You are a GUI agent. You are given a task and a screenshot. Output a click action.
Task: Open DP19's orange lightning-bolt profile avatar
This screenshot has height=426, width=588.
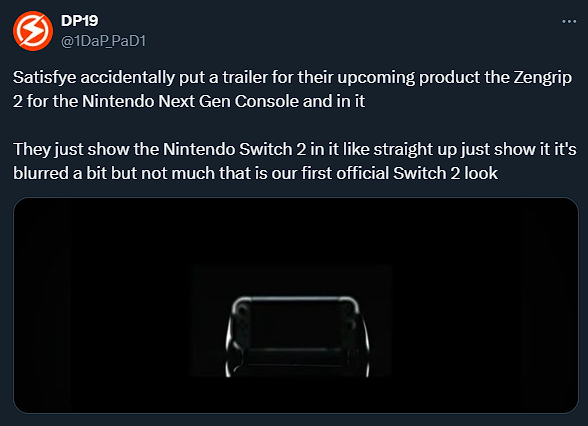[x=33, y=31]
